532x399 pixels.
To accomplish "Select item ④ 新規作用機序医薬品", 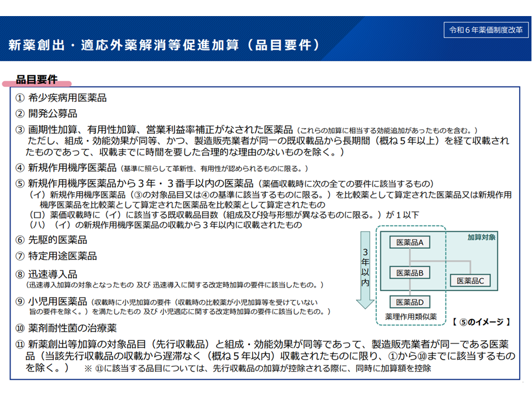I will 74,167.
